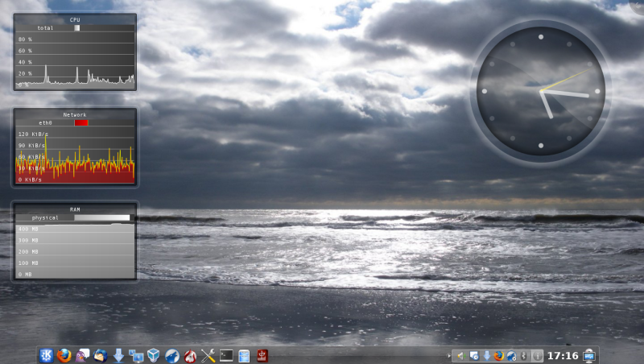Launch Firefox from the panel
This screenshot has width=644, height=364.
(x=64, y=355)
